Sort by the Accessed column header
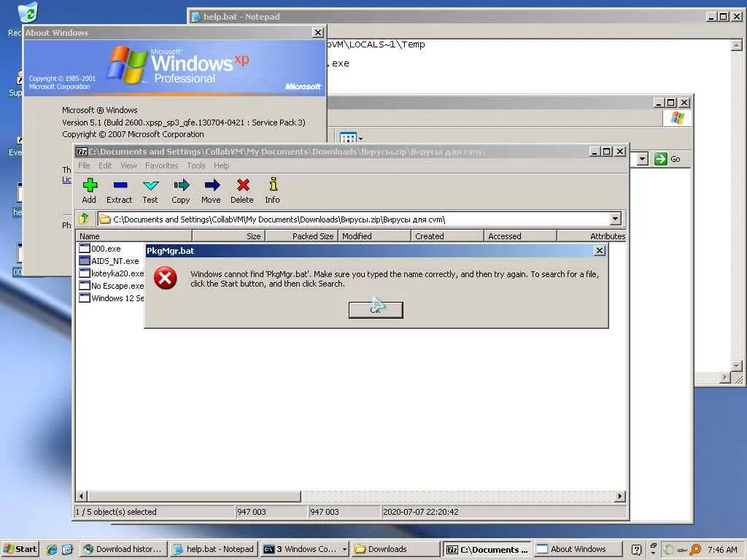Image resolution: width=747 pixels, height=560 pixels. tap(520, 236)
